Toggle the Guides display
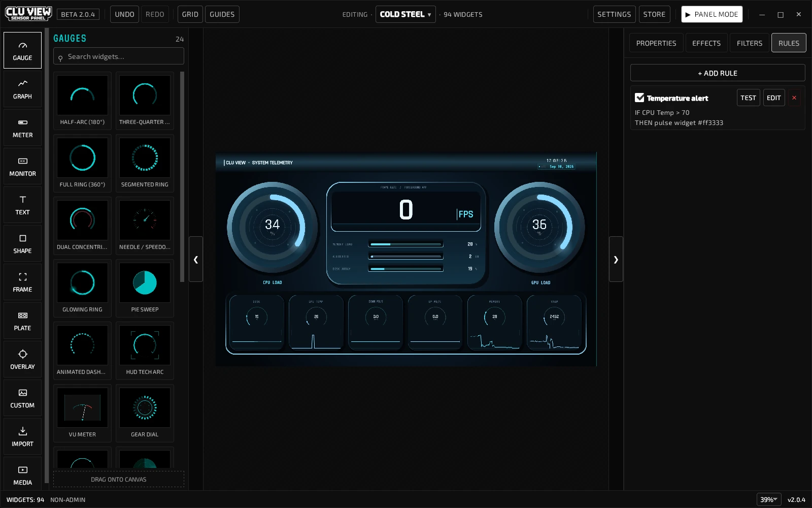Image resolution: width=812 pixels, height=508 pixels. pos(222,14)
